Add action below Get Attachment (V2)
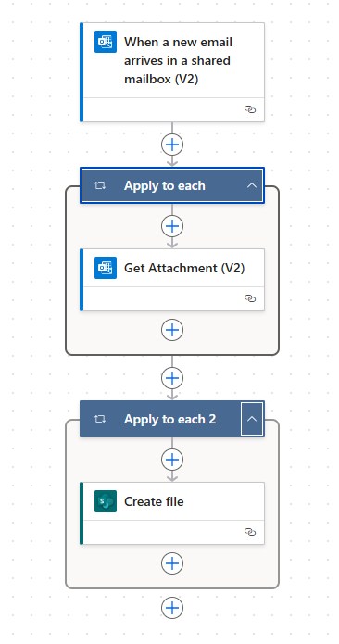Viewport: 339px width, 644px height. tap(172, 330)
